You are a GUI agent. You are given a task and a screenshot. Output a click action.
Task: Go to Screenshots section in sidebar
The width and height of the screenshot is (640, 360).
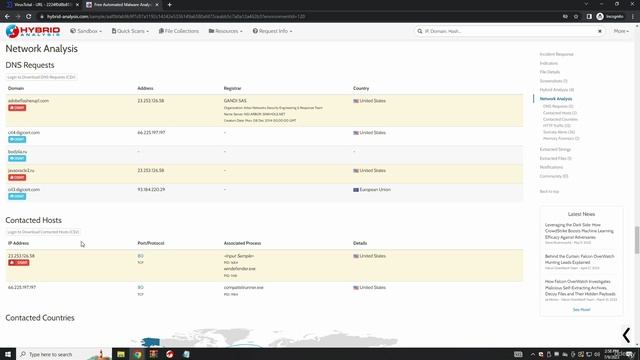point(553,81)
